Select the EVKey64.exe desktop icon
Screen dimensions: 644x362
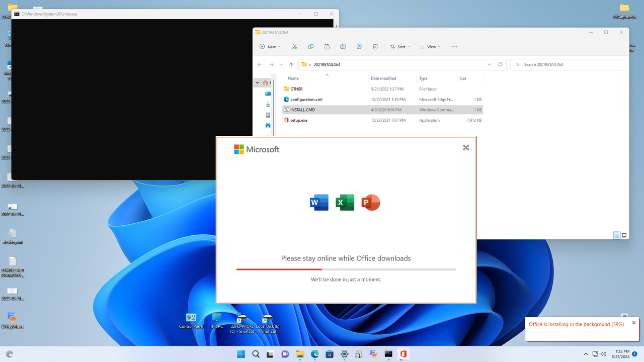tap(13, 320)
